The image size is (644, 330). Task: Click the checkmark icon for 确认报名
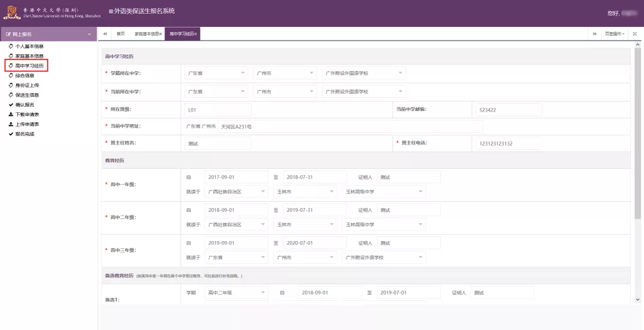(x=11, y=105)
